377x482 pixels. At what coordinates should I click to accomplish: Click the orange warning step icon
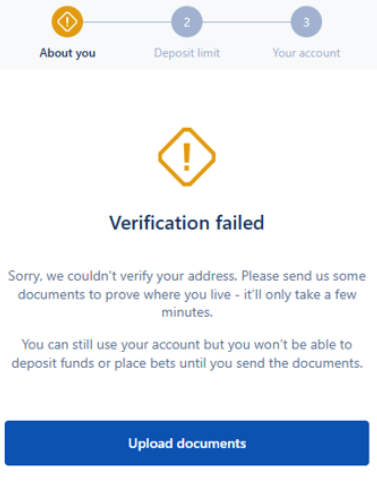pos(67,22)
